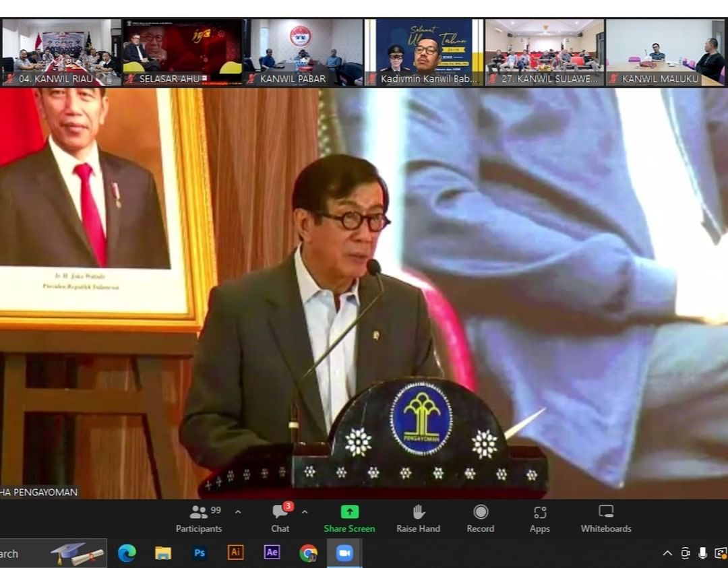Open Adobe Photoshop from the taskbar
Image resolution: width=728 pixels, height=568 pixels.
pyautogui.click(x=200, y=553)
